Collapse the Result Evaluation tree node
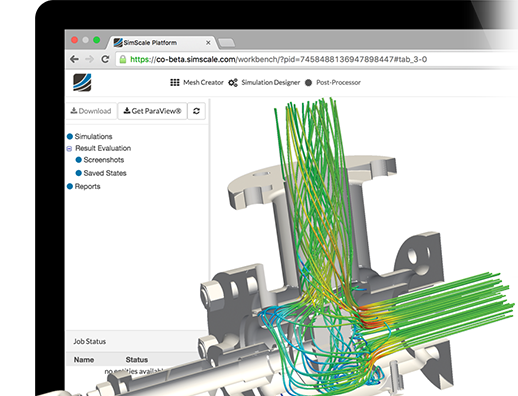Viewport: 518px width, 396px height. [x=69, y=149]
